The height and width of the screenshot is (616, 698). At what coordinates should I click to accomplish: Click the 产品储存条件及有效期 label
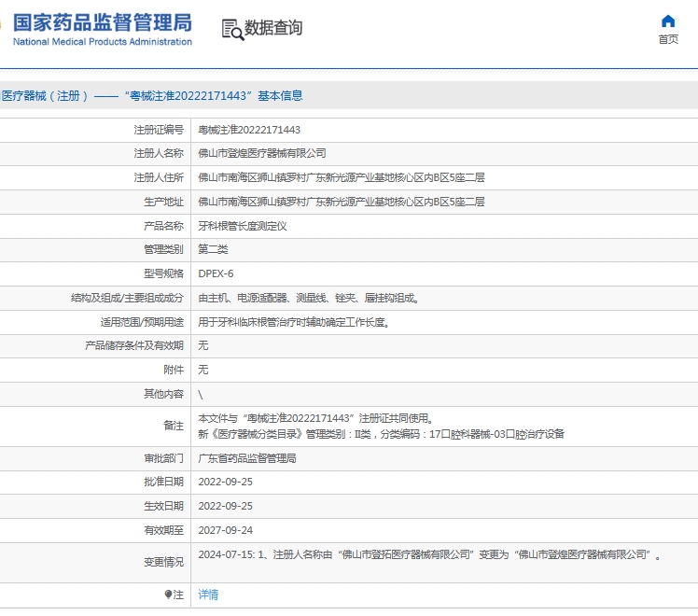coord(134,345)
